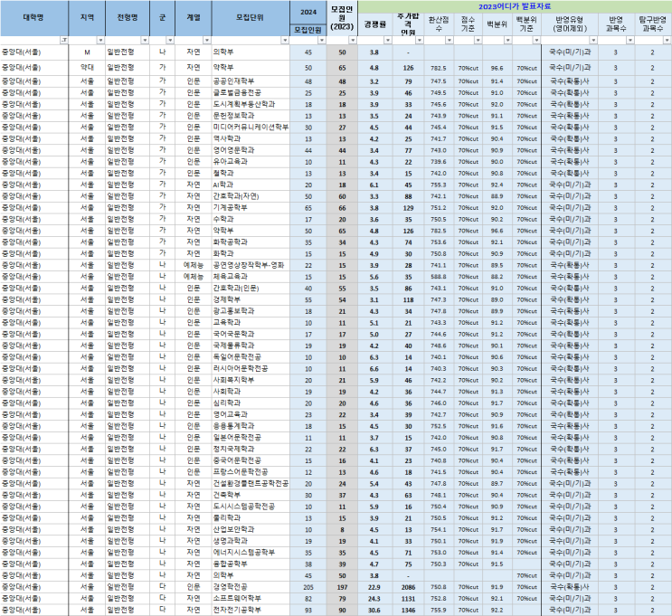This screenshot has height=616, width=672.
Task: Click the 공공인재학부 cell
Action: (x=251, y=81)
